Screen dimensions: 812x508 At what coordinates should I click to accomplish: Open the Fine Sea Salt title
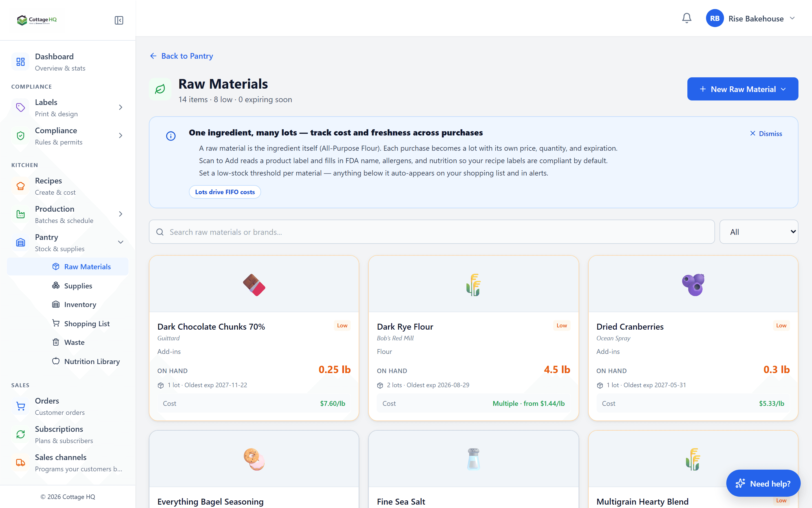401,502
